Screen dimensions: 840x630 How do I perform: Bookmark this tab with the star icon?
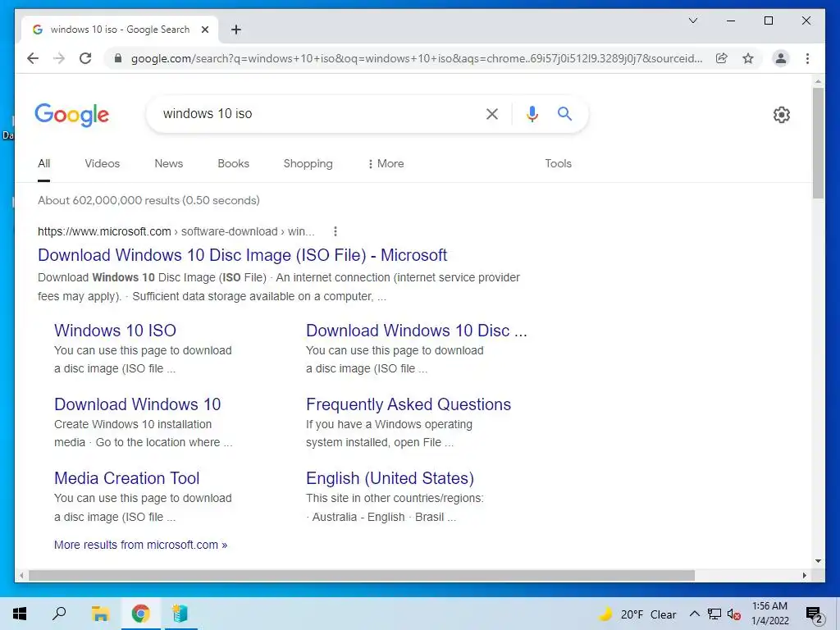pyautogui.click(x=748, y=58)
